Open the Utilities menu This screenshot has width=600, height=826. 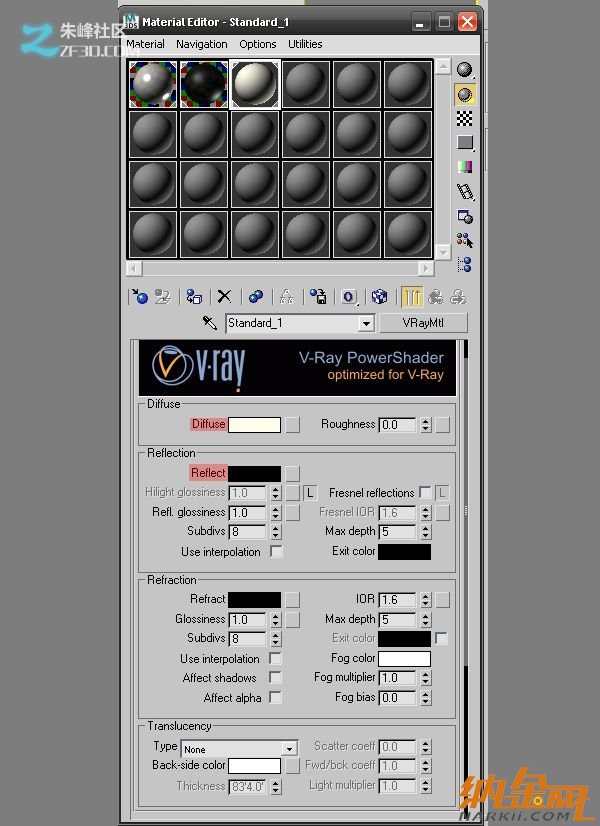[305, 44]
